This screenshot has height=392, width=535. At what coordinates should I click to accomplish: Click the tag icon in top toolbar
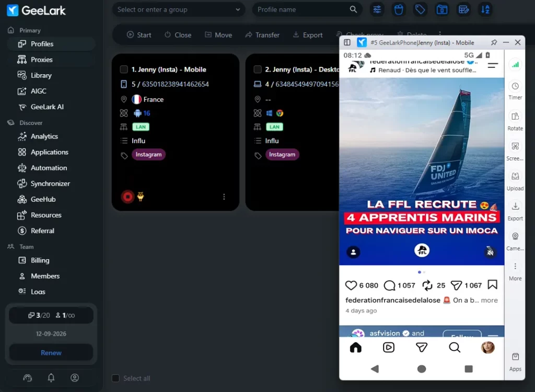click(420, 9)
